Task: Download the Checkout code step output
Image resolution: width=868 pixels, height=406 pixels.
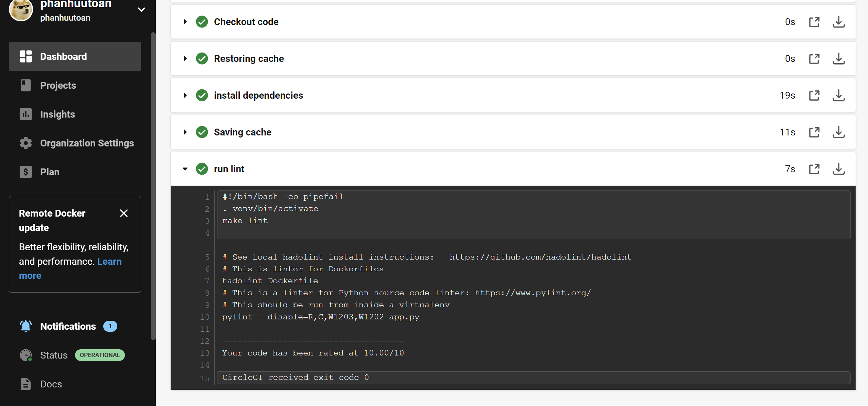Action: point(838,22)
